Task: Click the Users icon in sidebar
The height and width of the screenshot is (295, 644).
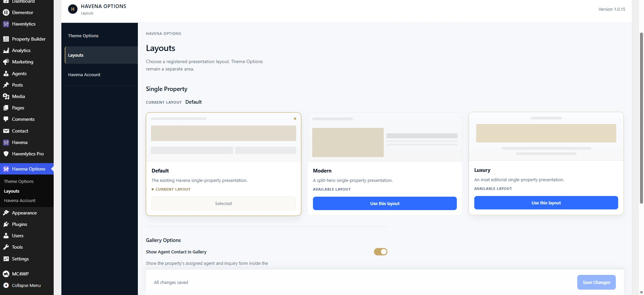Action: click(x=6, y=236)
